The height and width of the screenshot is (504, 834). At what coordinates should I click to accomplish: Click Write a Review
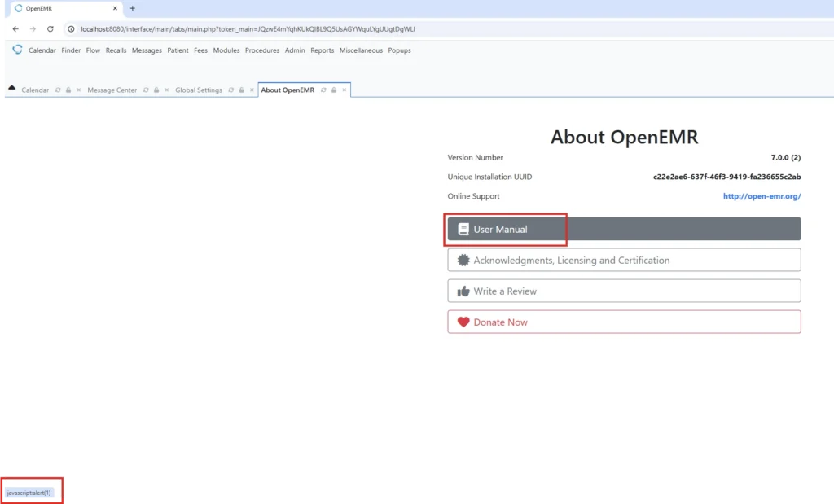coord(624,291)
